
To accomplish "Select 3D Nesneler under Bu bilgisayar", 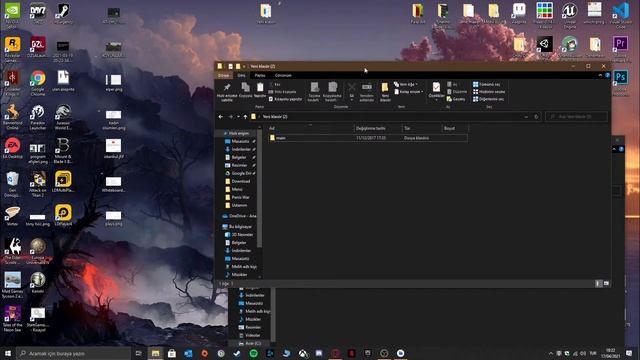I will pos(239,235).
